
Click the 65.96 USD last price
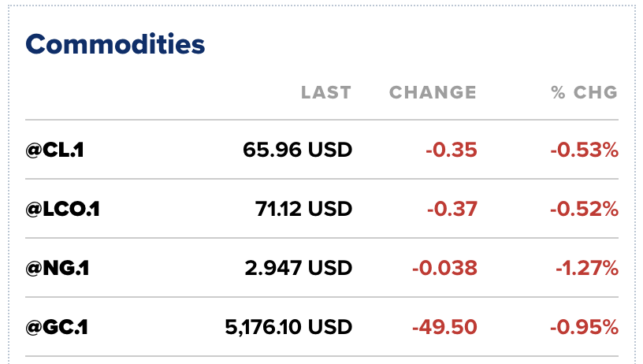click(297, 149)
